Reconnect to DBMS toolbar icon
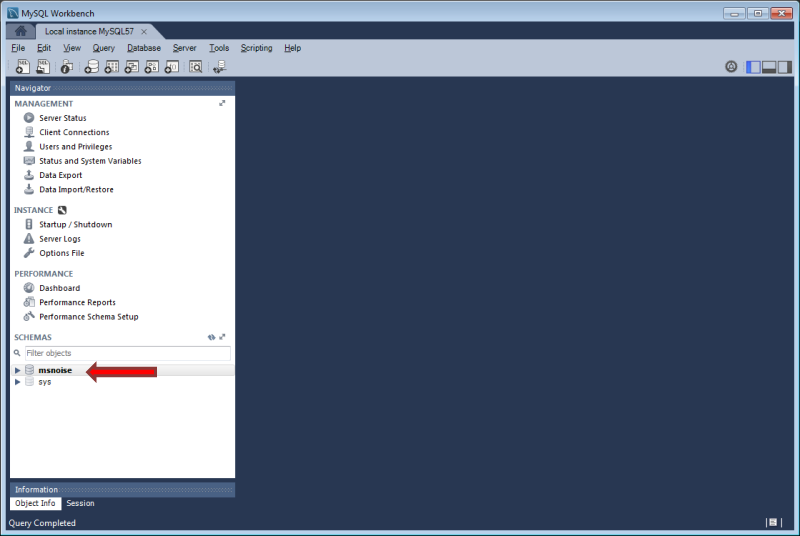The width and height of the screenshot is (800, 536). tap(219, 66)
